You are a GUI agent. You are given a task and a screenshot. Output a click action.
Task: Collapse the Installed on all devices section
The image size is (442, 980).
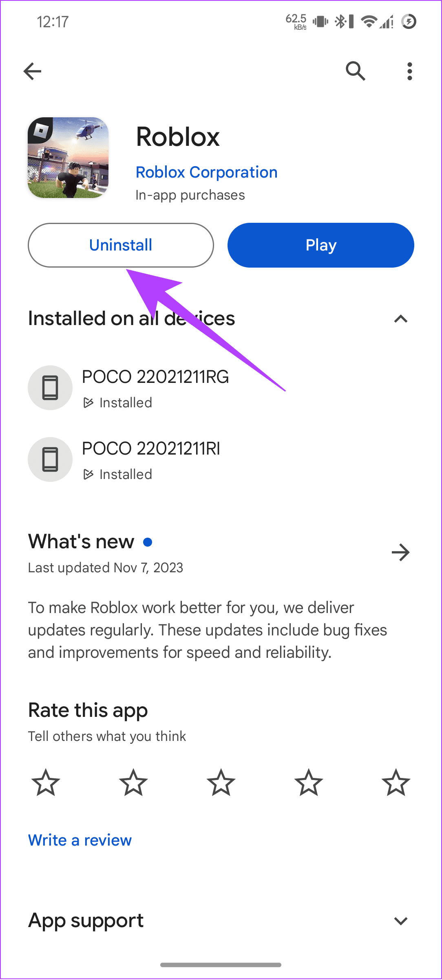pyautogui.click(x=401, y=319)
